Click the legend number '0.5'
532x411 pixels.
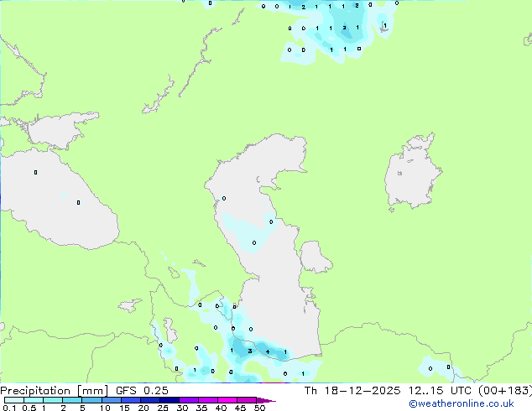pyautogui.click(x=29, y=408)
